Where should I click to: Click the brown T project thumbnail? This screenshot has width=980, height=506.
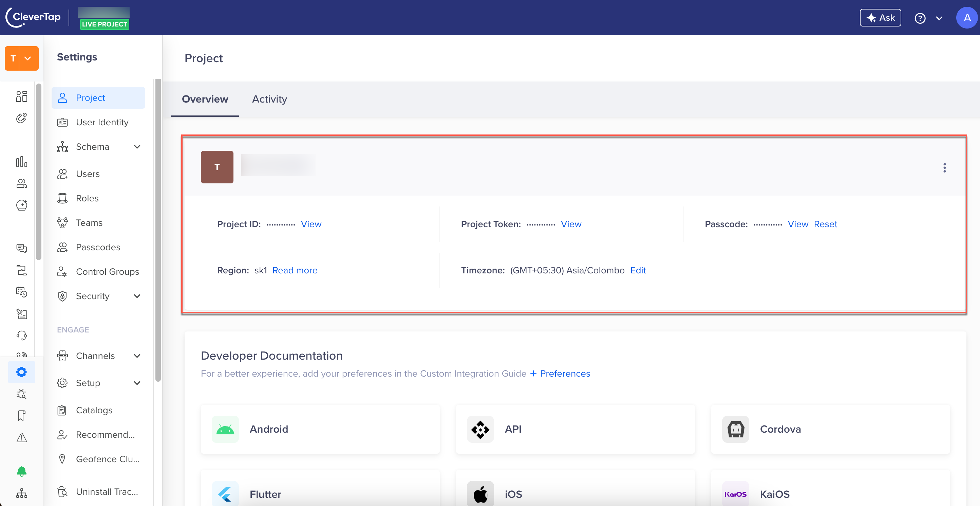tap(217, 167)
